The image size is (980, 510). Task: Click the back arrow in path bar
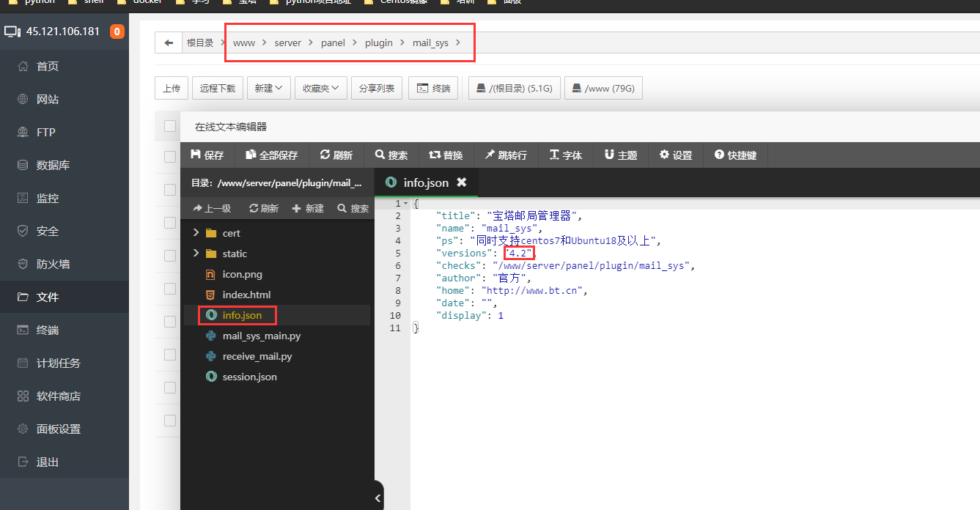pyautogui.click(x=169, y=43)
